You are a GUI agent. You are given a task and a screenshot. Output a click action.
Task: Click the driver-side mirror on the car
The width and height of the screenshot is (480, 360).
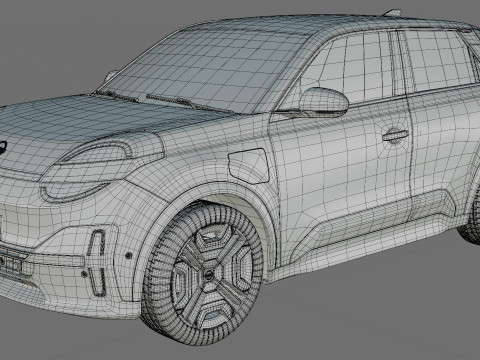(x=323, y=102)
